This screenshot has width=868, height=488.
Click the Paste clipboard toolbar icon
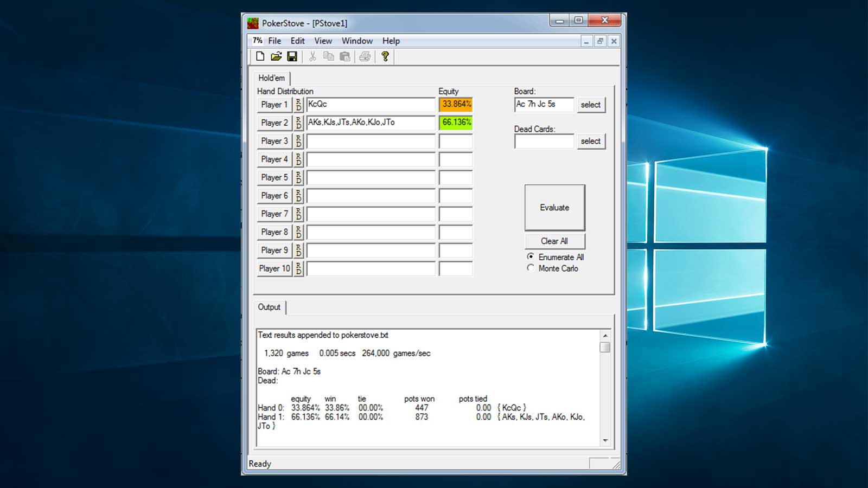[x=345, y=56]
